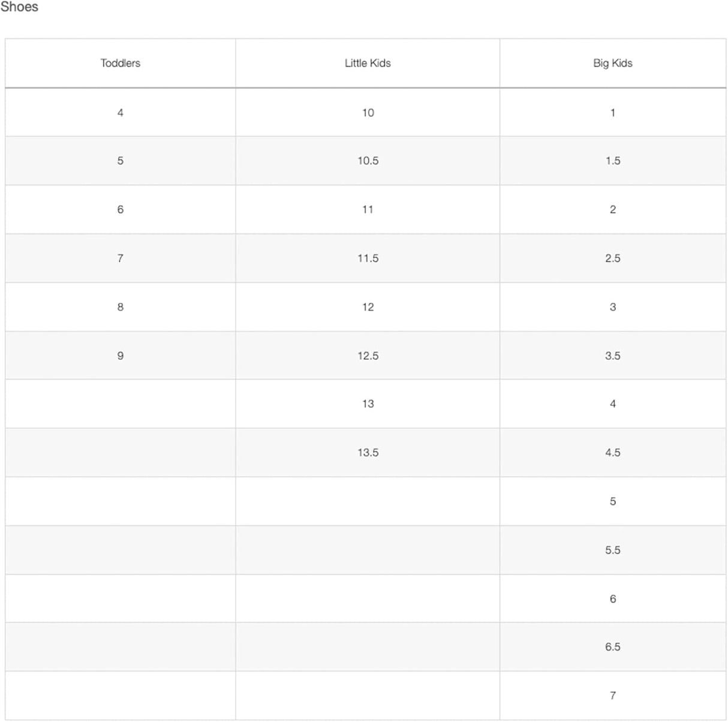Choose size 12.5 under Little Kids
This screenshot has height=722, width=728.
click(368, 356)
